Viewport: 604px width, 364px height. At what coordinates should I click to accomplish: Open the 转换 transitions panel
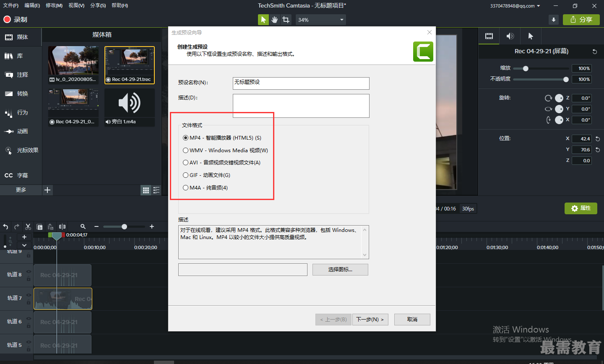coord(21,94)
